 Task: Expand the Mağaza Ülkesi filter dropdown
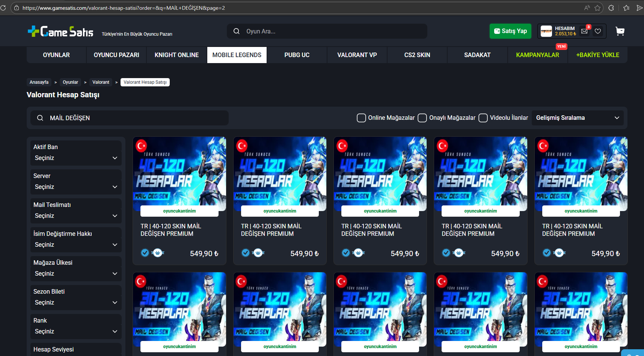(x=76, y=274)
